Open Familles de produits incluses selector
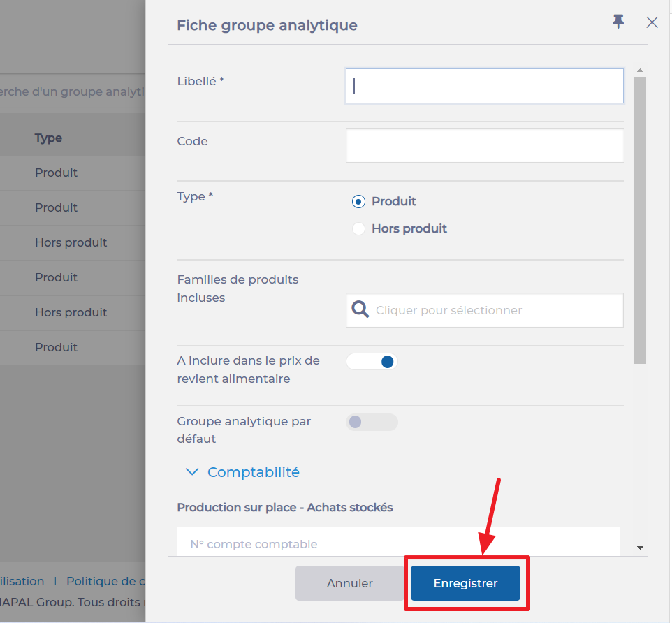The width and height of the screenshot is (672, 623). pyautogui.click(x=497, y=310)
